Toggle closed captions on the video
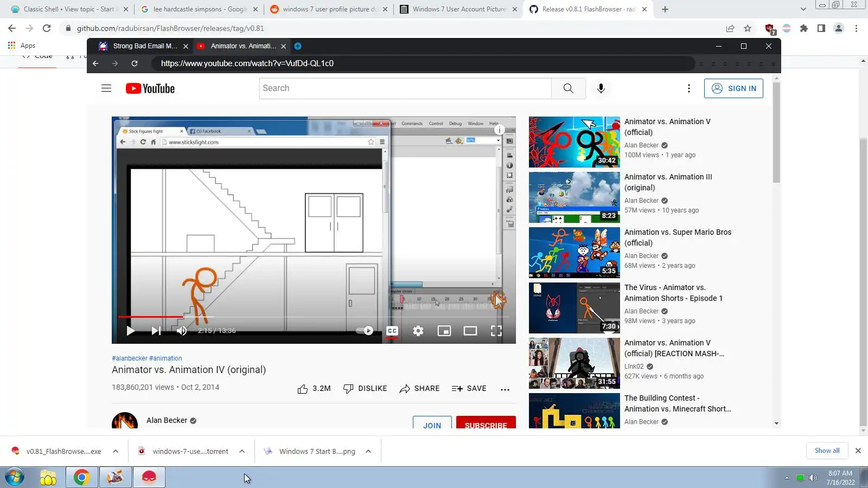 [392, 331]
